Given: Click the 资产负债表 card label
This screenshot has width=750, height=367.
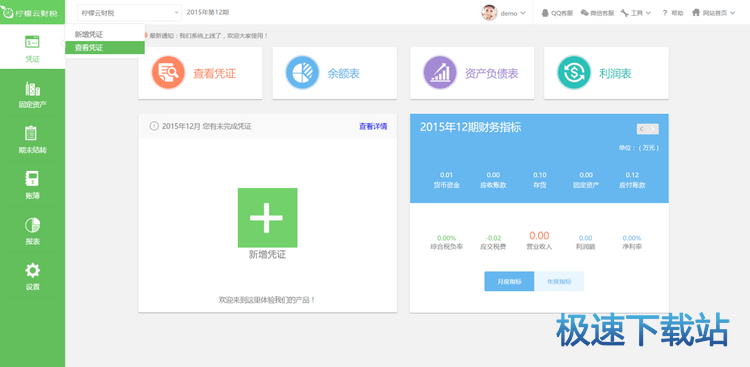Looking at the screenshot, I should click(492, 74).
